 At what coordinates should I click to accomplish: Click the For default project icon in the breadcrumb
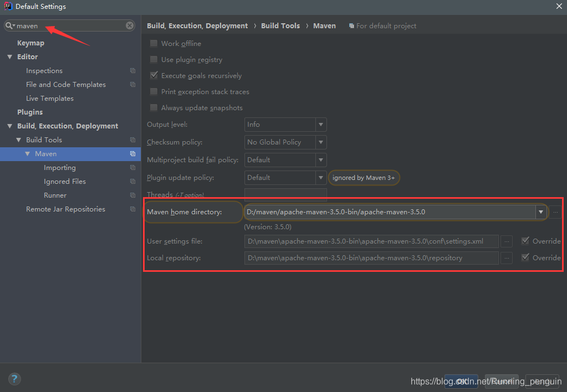click(351, 25)
